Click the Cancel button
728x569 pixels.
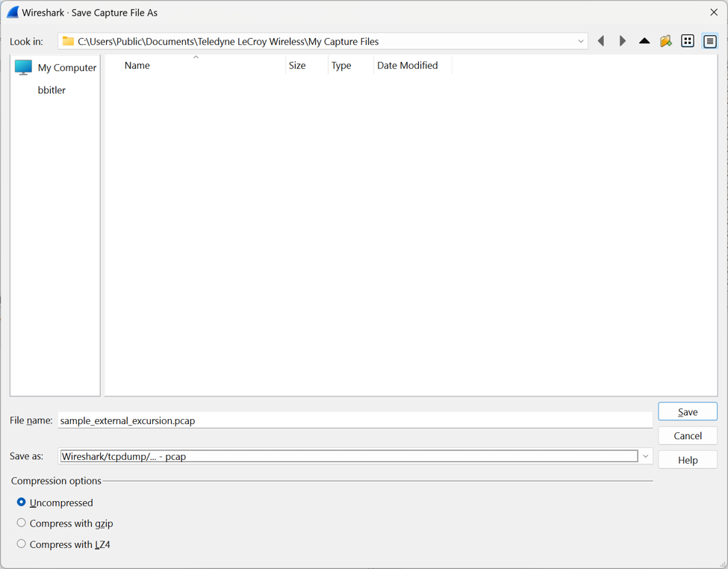(688, 435)
